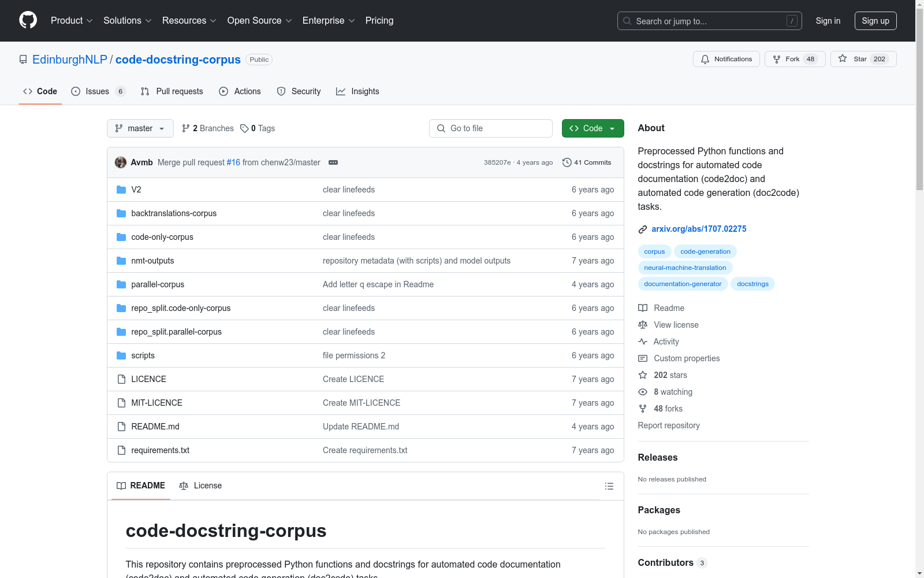This screenshot has height=578, width=924.
Task: Click the Go to file search field
Action: pyautogui.click(x=491, y=128)
